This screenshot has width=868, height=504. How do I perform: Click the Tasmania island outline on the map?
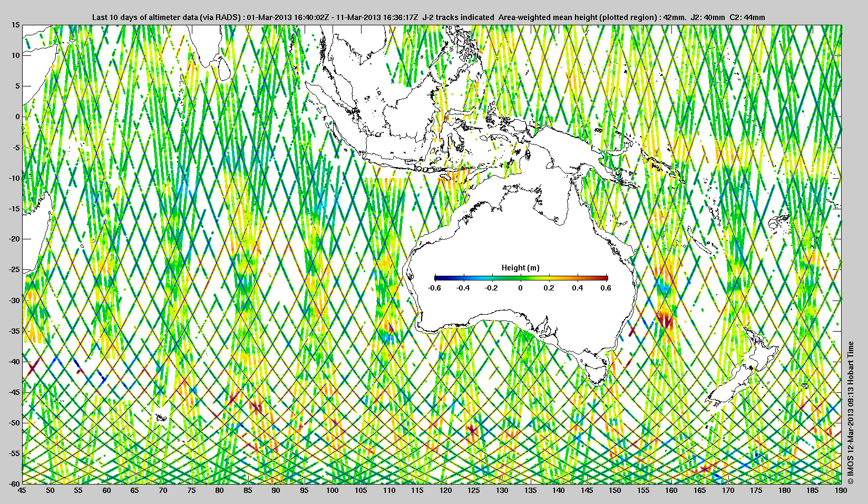tap(596, 374)
